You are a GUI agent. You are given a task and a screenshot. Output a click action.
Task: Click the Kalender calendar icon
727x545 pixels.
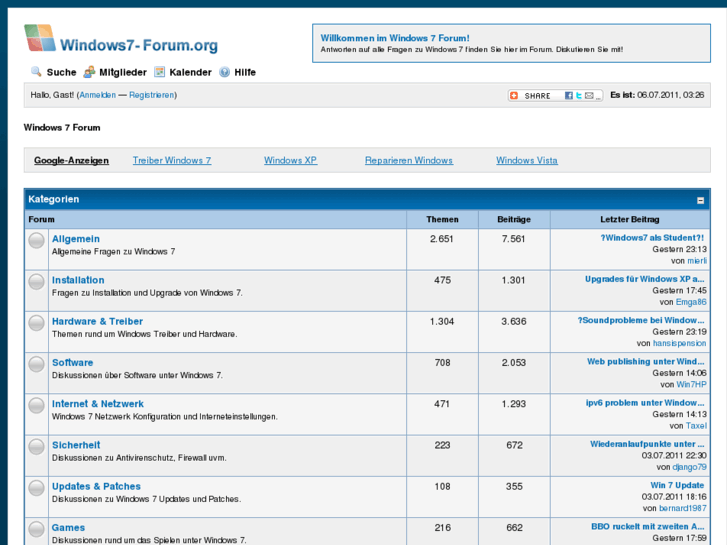tap(159, 72)
